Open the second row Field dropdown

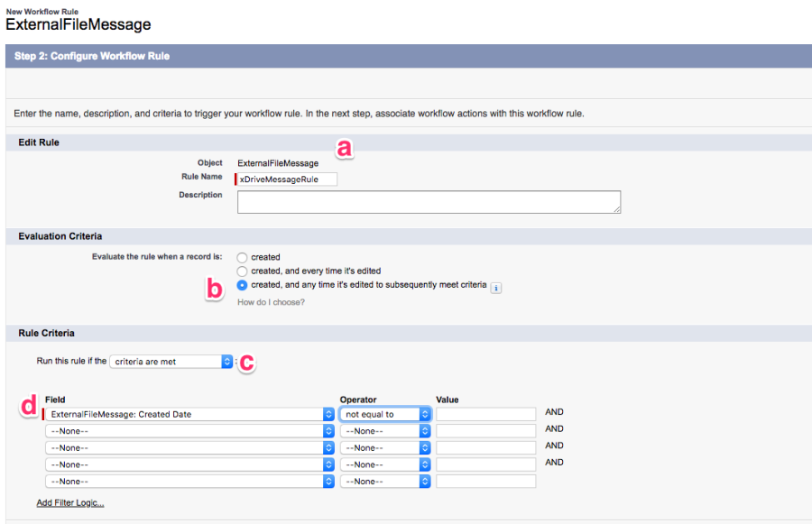189,431
